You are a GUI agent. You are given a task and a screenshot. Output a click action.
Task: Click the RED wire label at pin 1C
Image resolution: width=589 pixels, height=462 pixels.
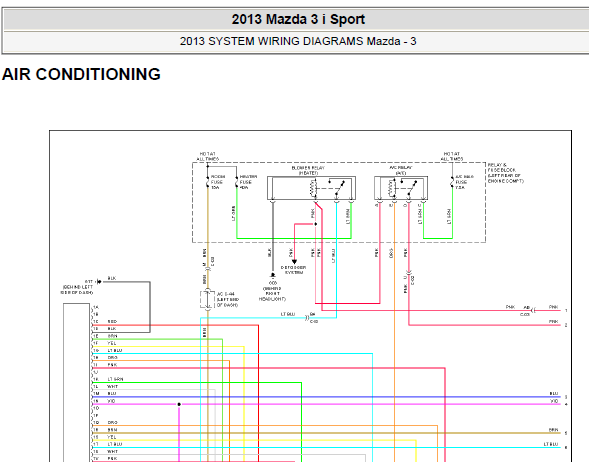(112, 322)
